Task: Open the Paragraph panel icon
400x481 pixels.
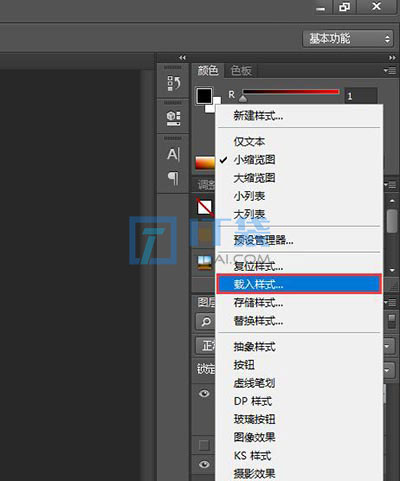Action: point(173,179)
